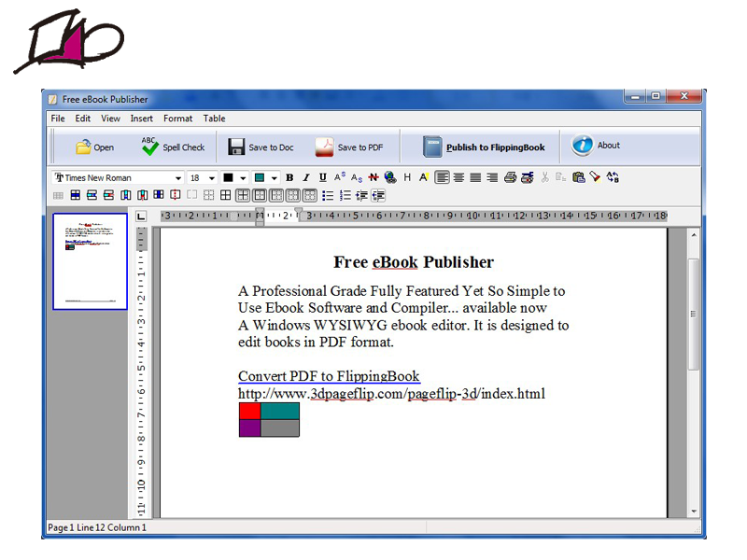Select the page 1 thumbnail
The image size is (747, 560).
point(90,261)
